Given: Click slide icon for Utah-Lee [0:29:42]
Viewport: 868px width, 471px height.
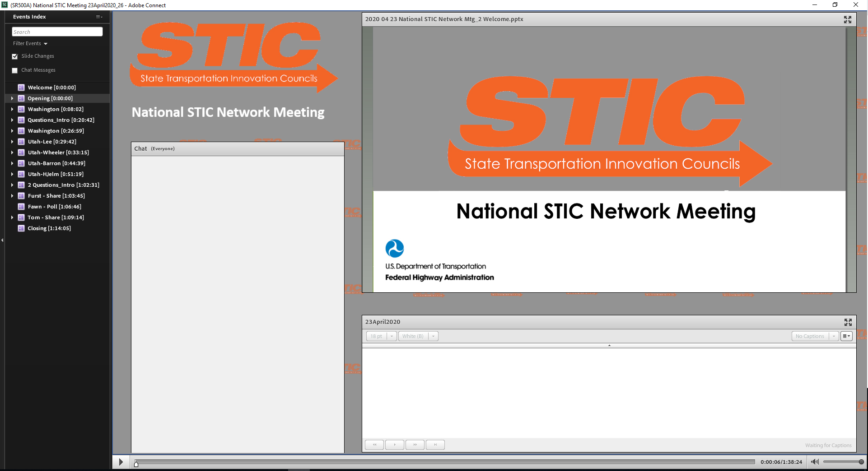Looking at the screenshot, I should point(21,141).
